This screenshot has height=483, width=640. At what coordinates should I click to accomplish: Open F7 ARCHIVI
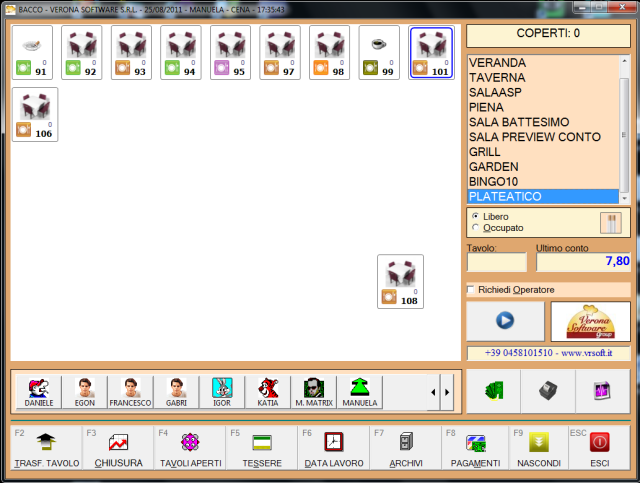coord(406,448)
